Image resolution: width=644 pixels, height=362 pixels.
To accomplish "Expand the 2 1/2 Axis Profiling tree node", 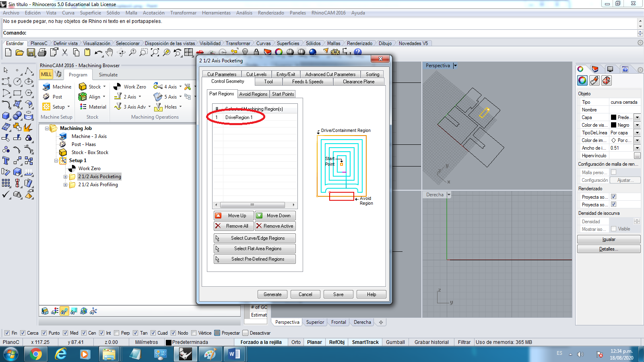I will click(66, 185).
